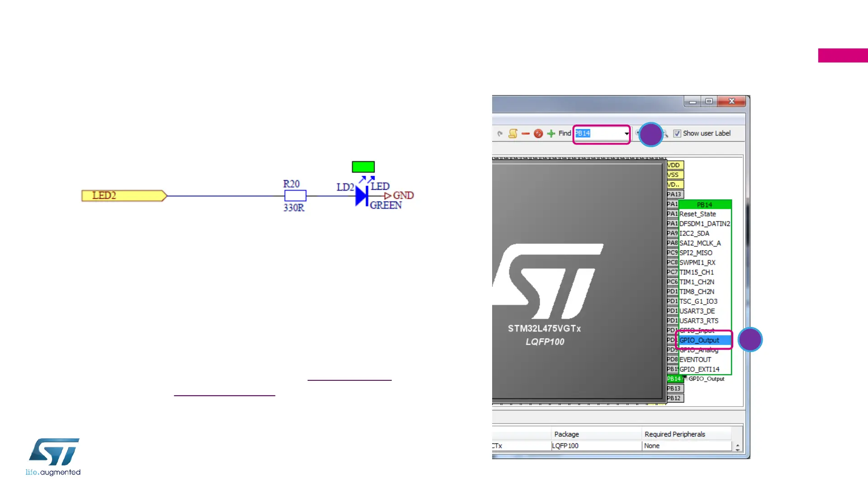Open the Find combo box dropdown arrow
868x489 pixels.
[626, 134]
